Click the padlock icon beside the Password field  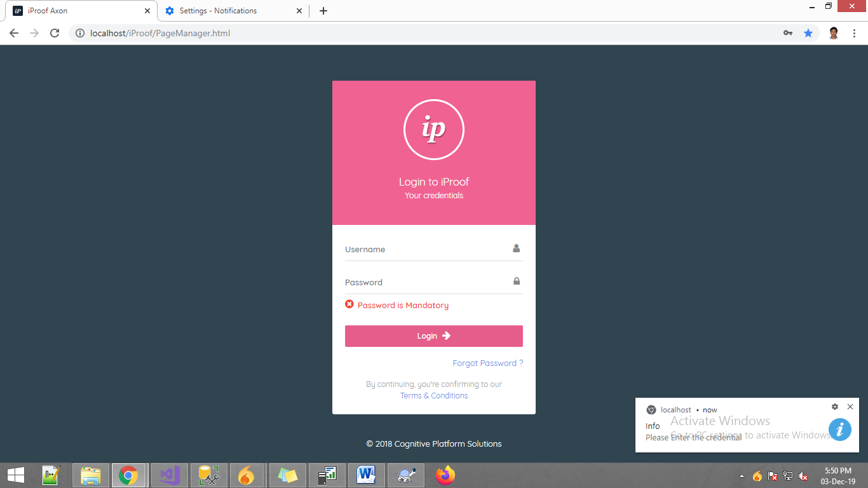(517, 280)
